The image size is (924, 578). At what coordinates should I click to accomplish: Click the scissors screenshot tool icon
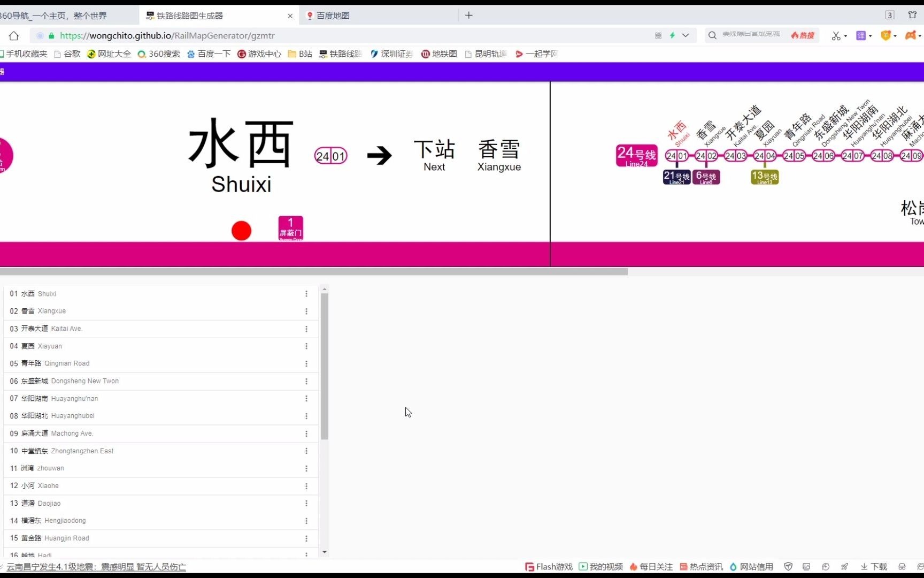[x=836, y=36]
